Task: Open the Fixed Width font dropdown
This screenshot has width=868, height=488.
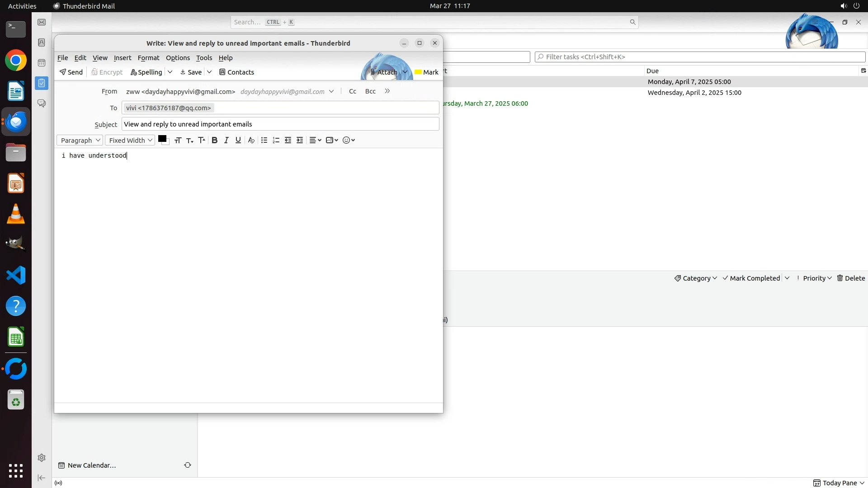Action: [x=130, y=140]
